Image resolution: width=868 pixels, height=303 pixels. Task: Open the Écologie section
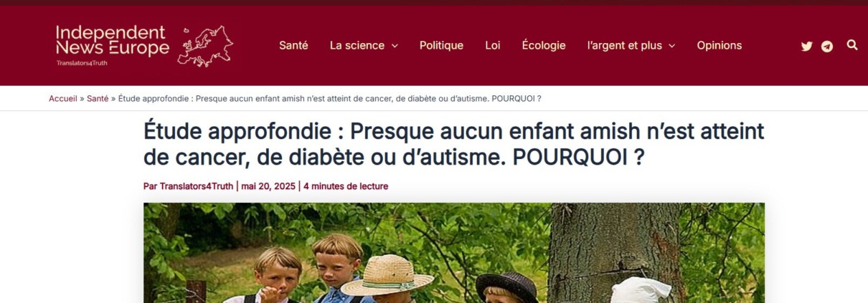544,45
